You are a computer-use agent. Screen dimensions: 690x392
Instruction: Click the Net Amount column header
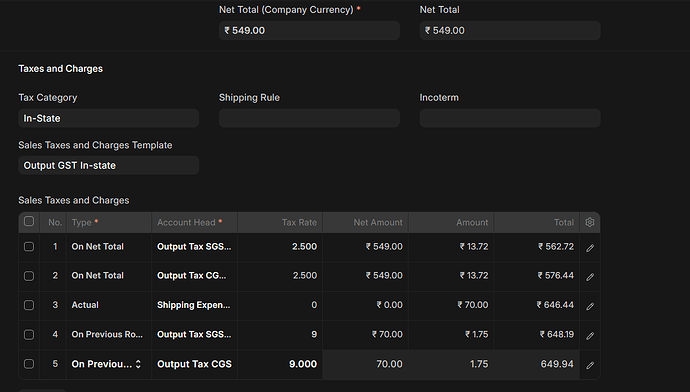point(366,223)
